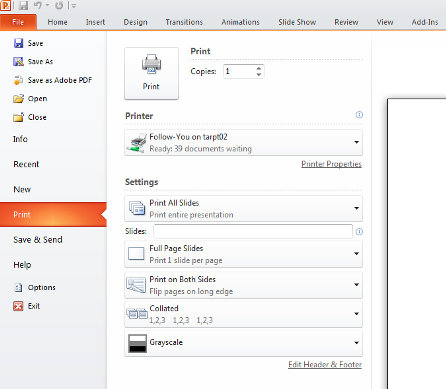Switch to the View tab
The image size is (446, 389).
pyautogui.click(x=385, y=22)
